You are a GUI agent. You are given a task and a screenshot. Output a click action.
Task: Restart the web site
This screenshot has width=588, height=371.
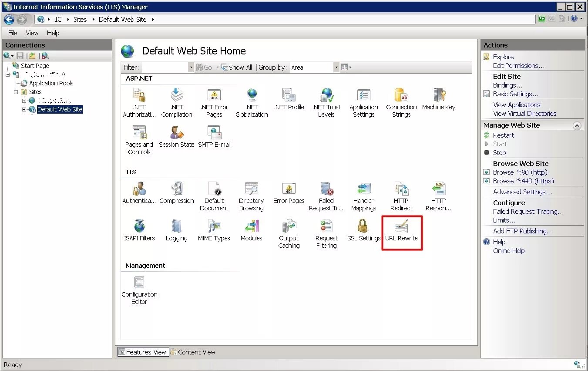pos(504,135)
